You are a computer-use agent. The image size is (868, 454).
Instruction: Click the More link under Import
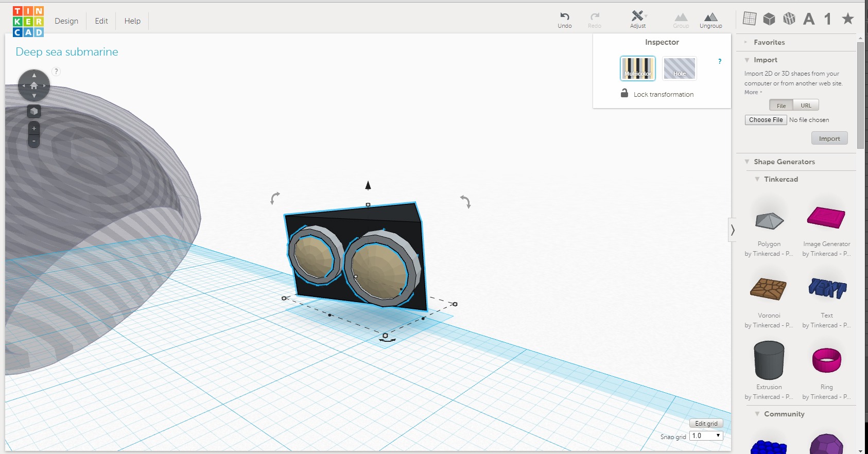pos(753,92)
